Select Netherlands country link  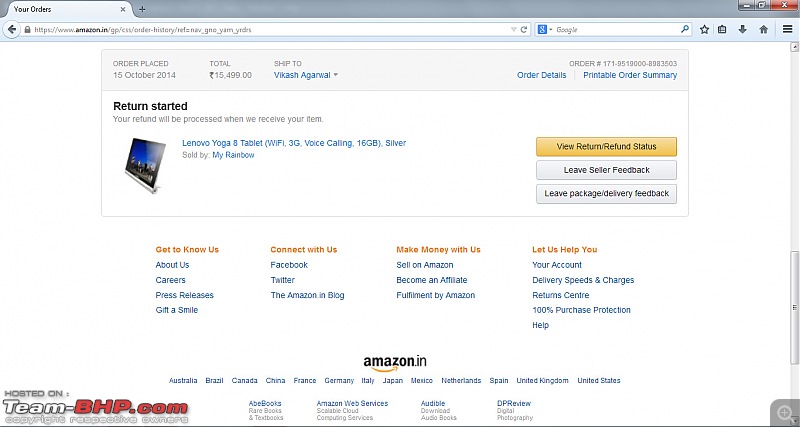461,381
